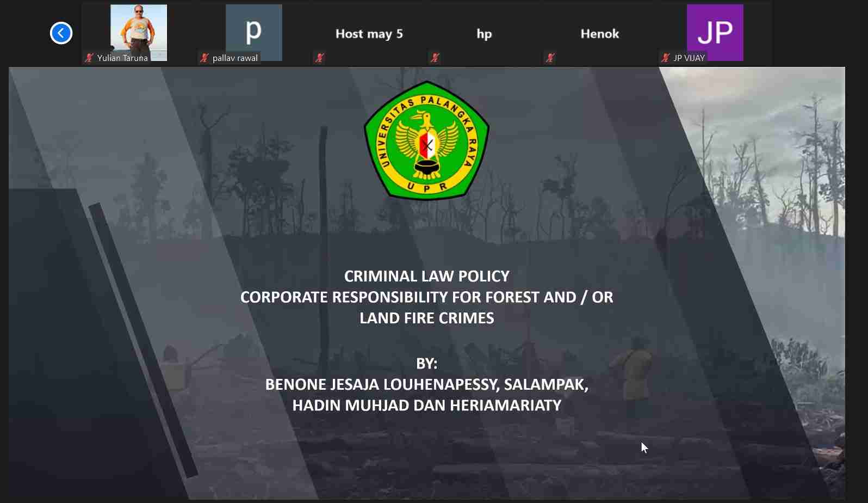Click the blue previous participants arrow
868x503 pixels.
tap(61, 33)
